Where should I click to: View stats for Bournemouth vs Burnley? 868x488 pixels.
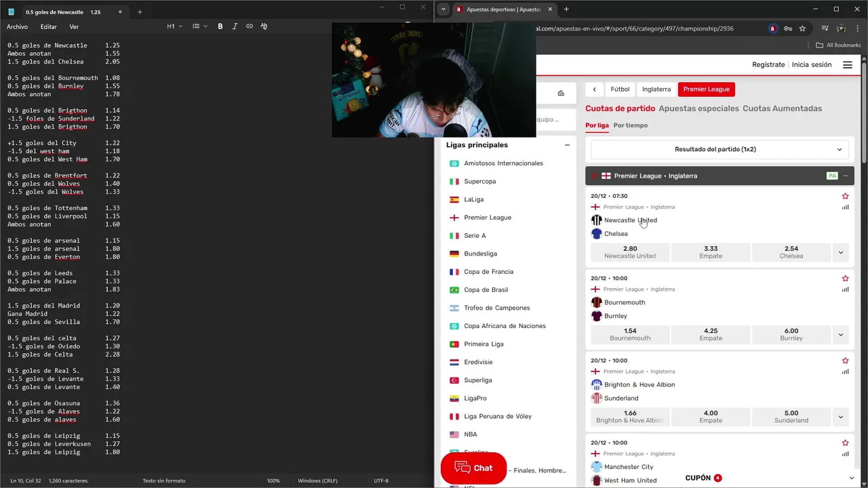pyautogui.click(x=845, y=289)
